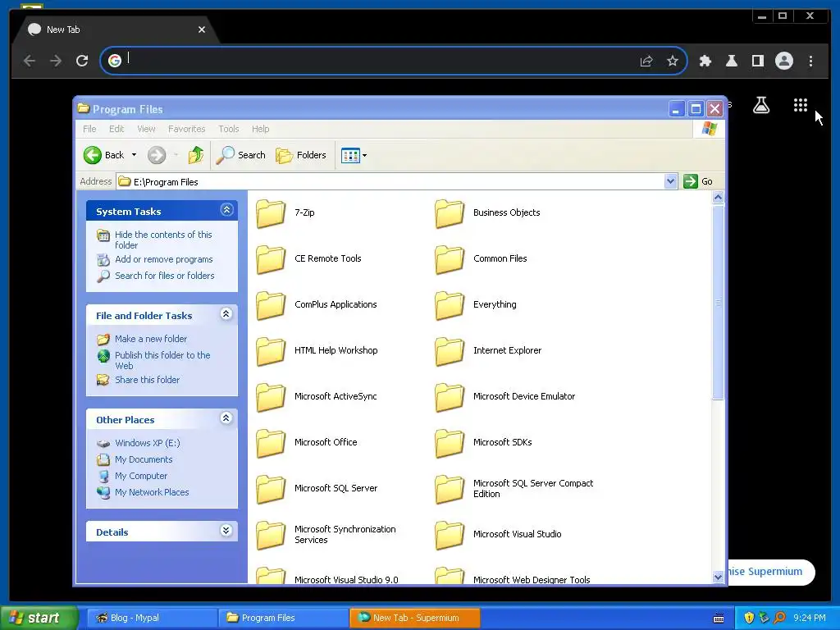The image size is (840, 630).
Task: Click the Explorer scroll down arrow
Action: coord(718,577)
